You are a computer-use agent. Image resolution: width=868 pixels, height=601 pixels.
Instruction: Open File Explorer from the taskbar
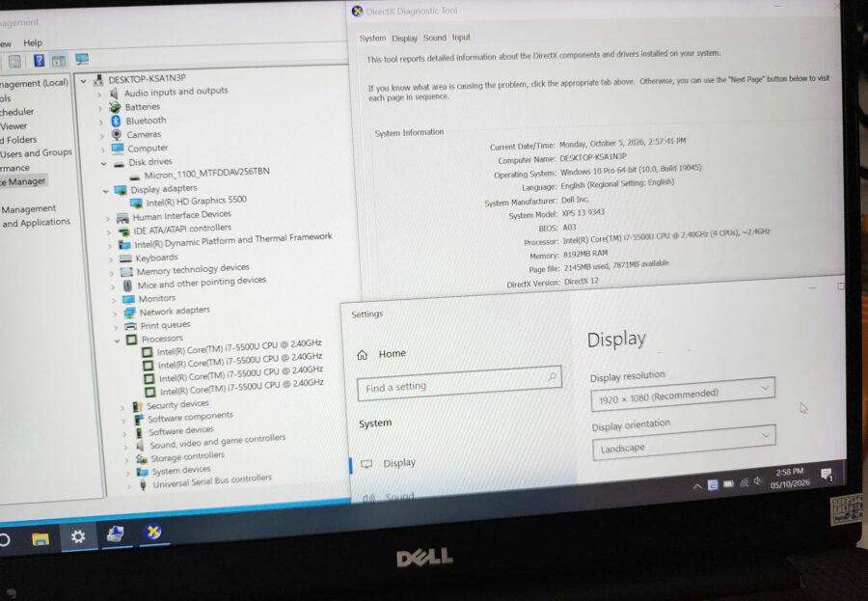tap(40, 539)
